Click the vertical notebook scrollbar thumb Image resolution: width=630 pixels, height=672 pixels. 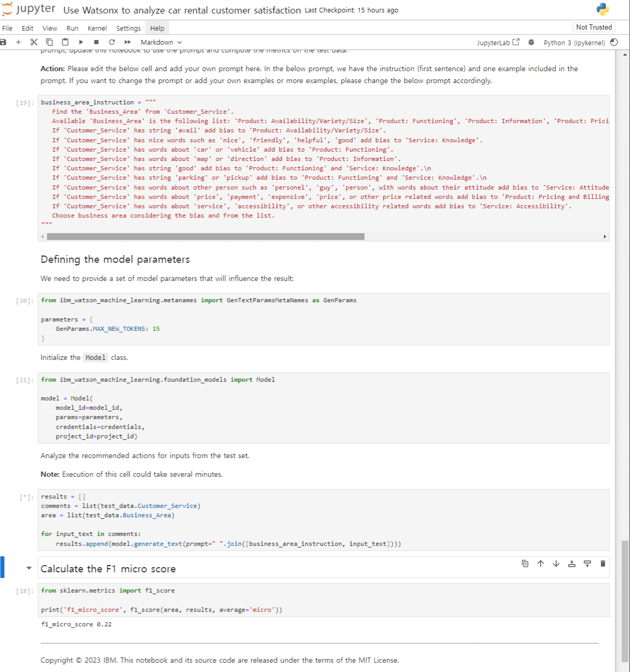click(625, 601)
